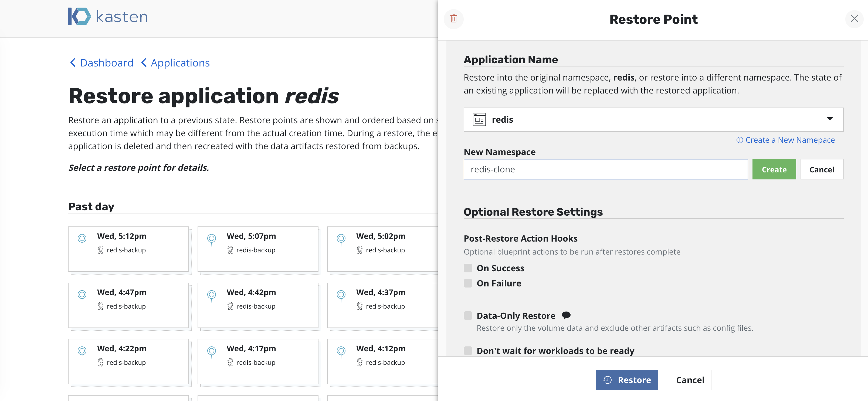Click the Wed 5:12pm restore point pin icon
The image size is (868, 401).
pos(82,239)
